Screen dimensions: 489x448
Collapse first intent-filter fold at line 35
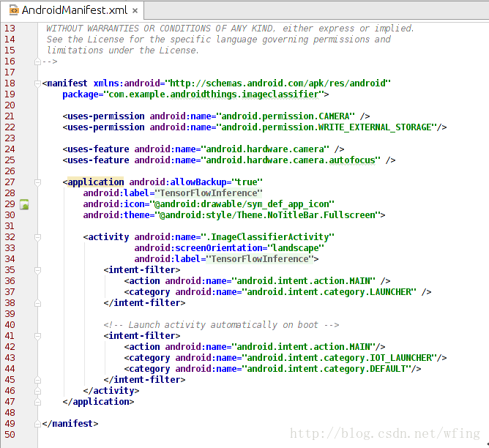pos(38,270)
